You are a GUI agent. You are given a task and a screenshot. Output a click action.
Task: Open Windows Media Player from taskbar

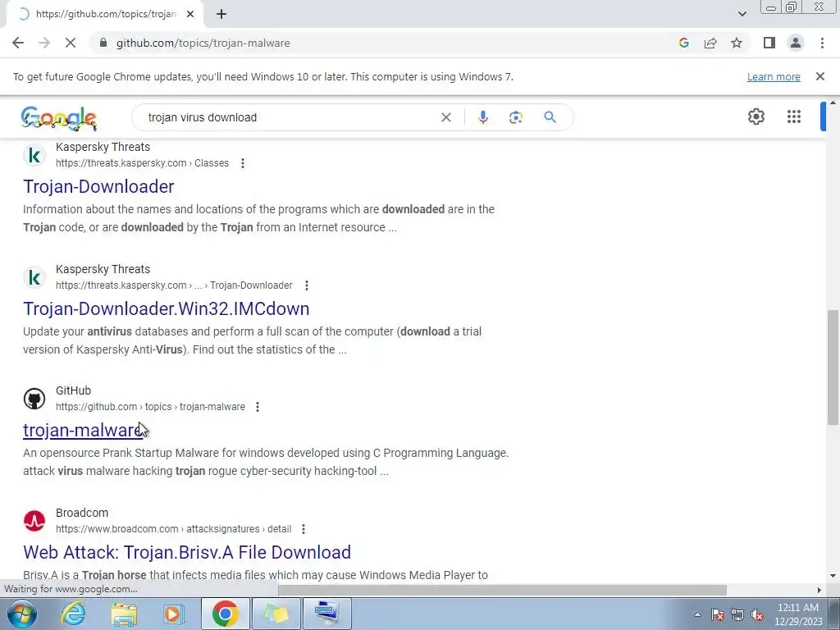pyautogui.click(x=172, y=614)
